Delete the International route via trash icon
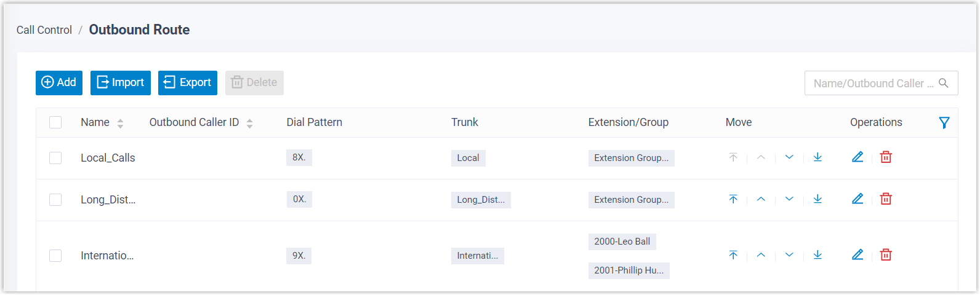980x295 pixels. pos(886,255)
